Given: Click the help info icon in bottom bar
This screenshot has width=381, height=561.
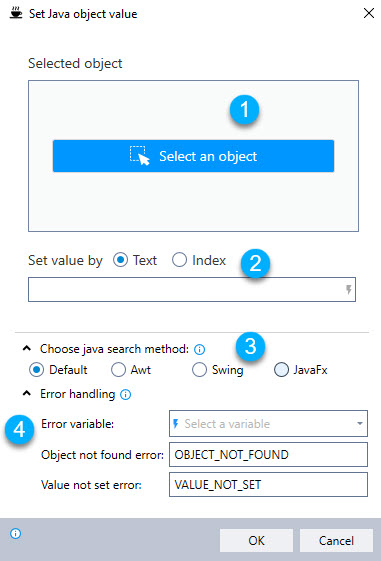Looking at the screenshot, I should pos(15,533).
